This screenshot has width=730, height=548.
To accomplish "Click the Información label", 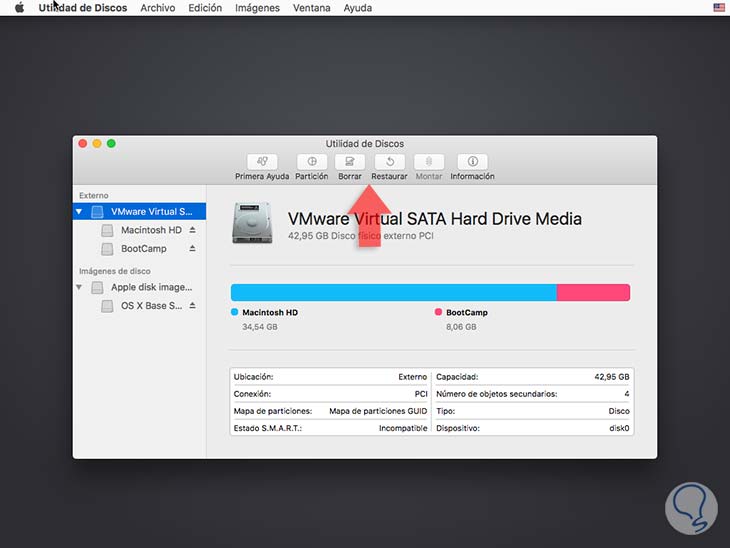I will [x=473, y=176].
